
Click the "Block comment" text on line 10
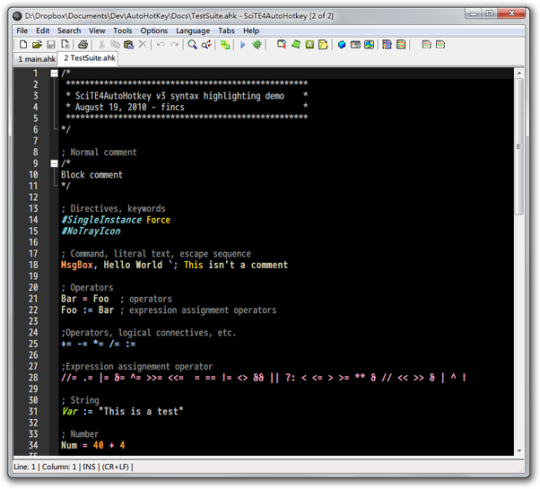(x=92, y=175)
